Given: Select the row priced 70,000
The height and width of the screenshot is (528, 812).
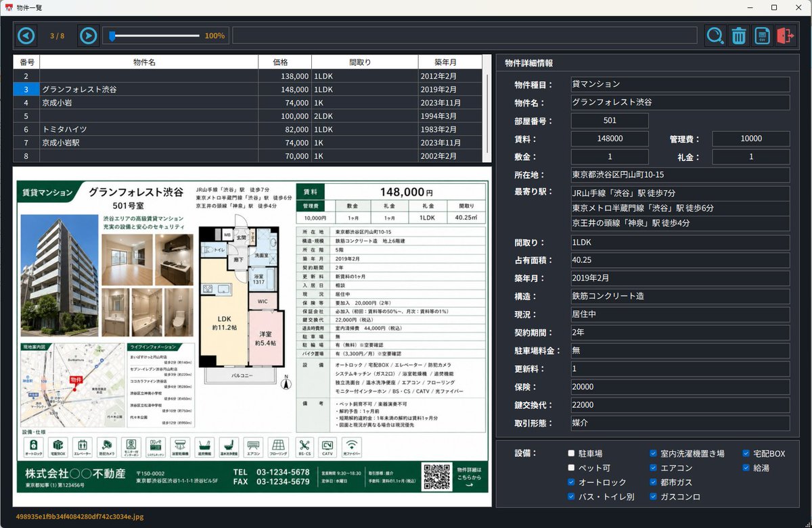Looking at the screenshot, I should (248, 156).
